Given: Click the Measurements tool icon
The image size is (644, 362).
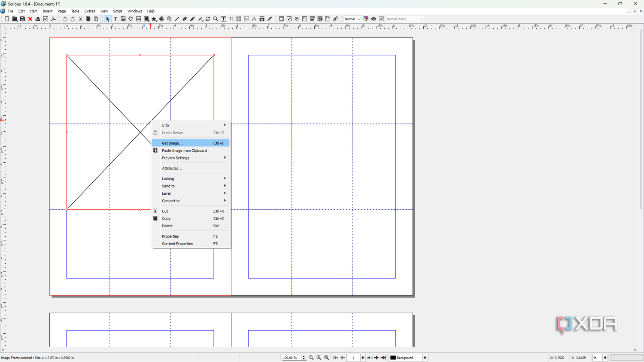Looking at the screenshot, I should pos(255,19).
